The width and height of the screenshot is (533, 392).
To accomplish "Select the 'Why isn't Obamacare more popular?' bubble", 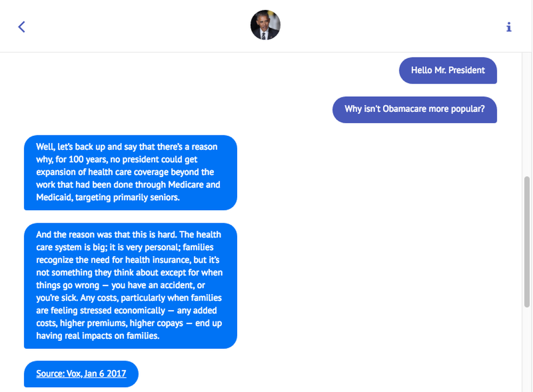I will [414, 109].
